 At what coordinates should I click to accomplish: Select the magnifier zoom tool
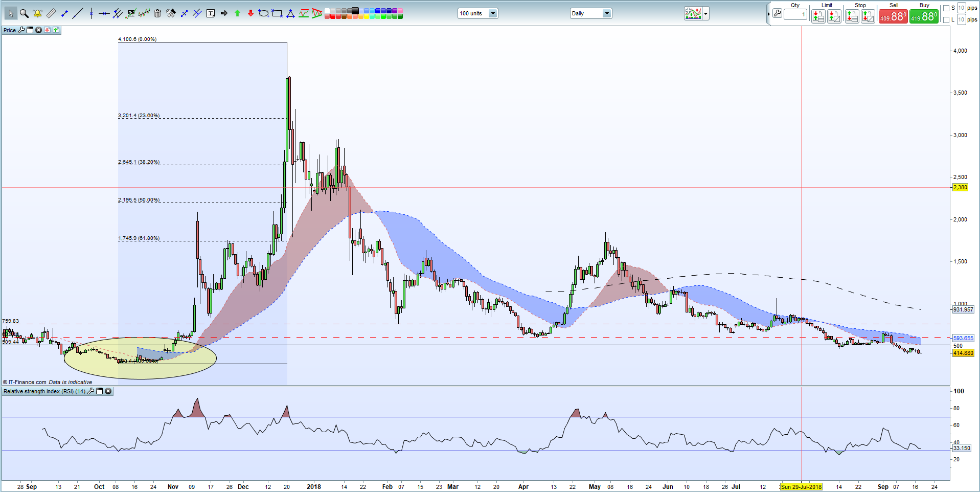click(x=24, y=13)
